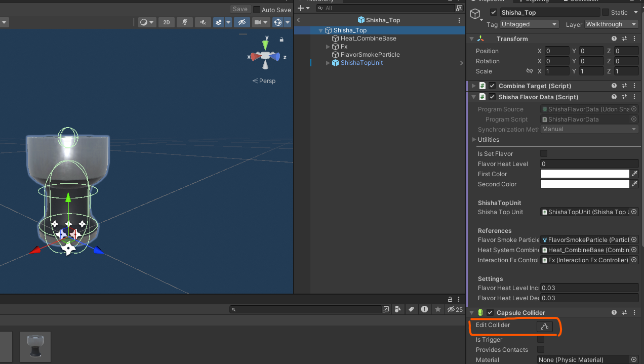The height and width of the screenshot is (364, 644).
Task: Open the Layer dropdown showing Walkthrough
Action: 612,24
